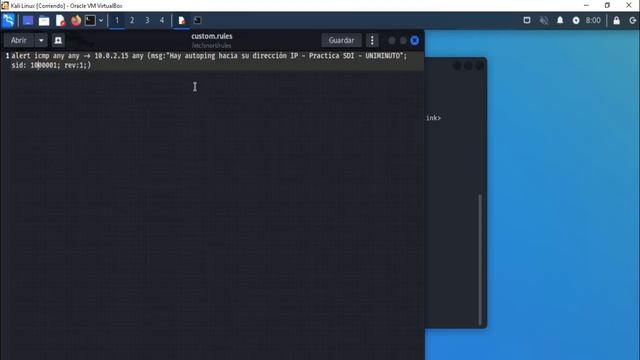Click the UNIMINUTO word in rule

[383, 56]
